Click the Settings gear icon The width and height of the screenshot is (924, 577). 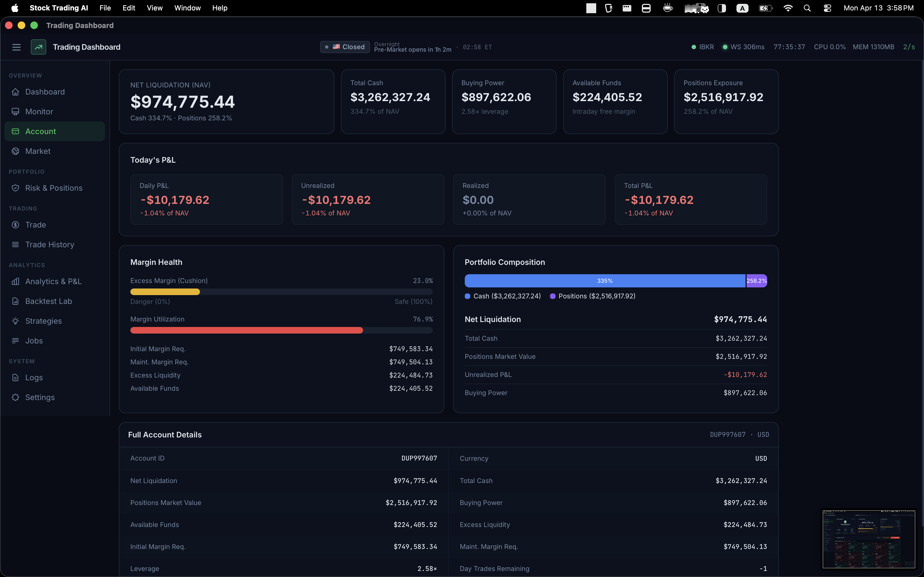[x=15, y=397]
